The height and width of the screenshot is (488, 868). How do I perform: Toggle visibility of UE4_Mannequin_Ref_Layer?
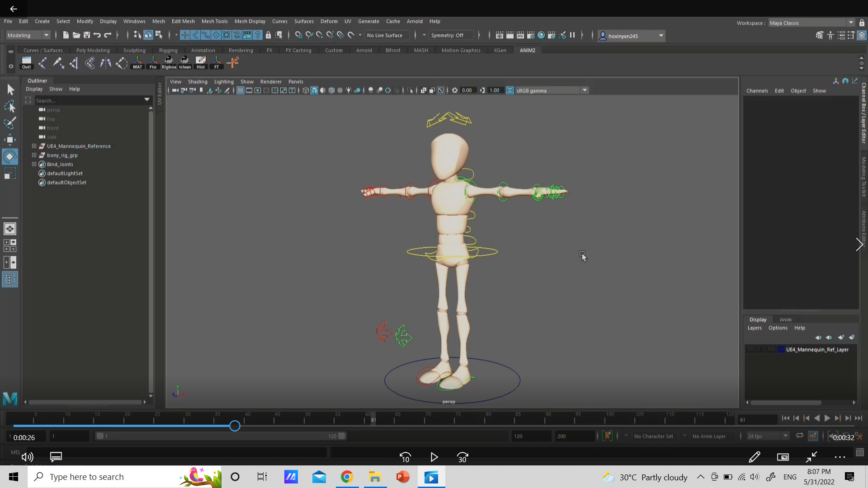tap(750, 349)
